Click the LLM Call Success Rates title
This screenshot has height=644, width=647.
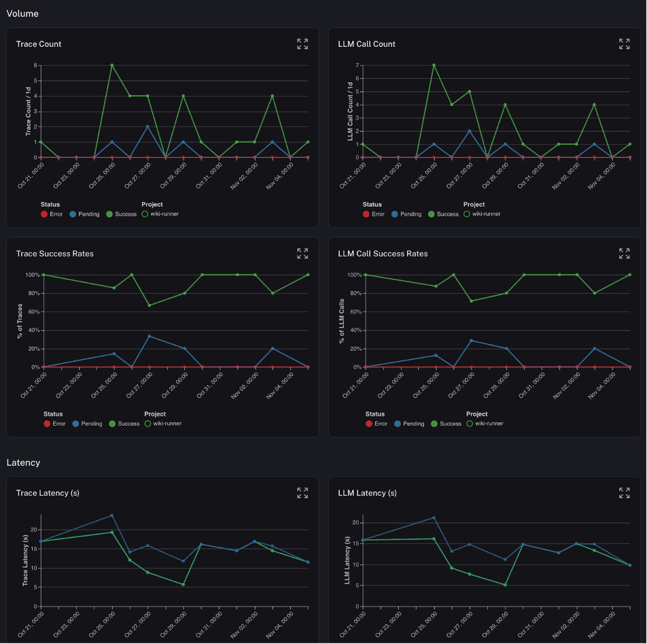click(x=383, y=254)
